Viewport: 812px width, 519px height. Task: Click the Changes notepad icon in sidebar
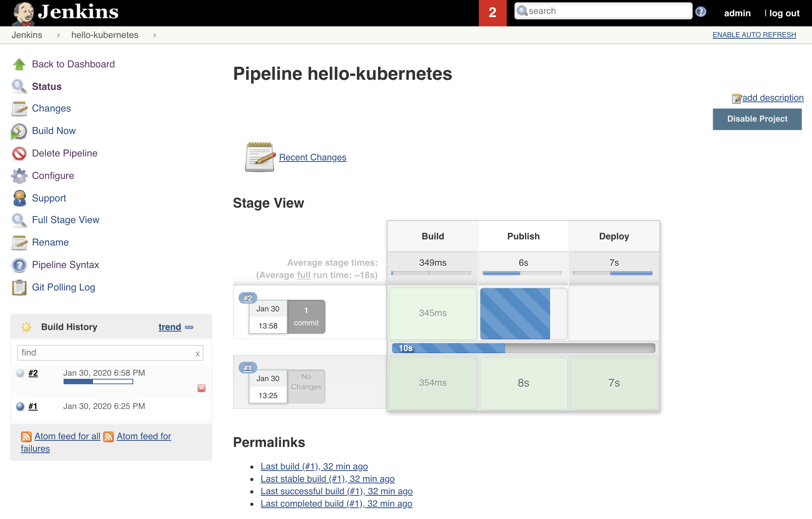pyautogui.click(x=19, y=108)
